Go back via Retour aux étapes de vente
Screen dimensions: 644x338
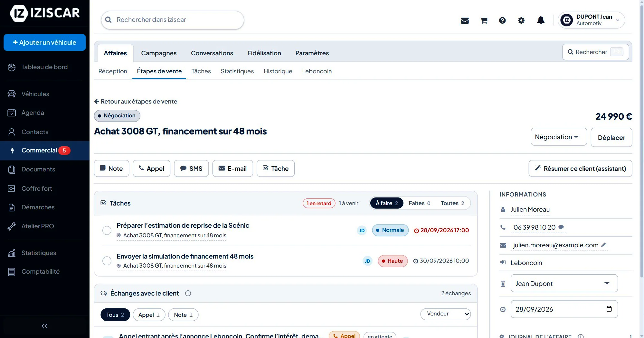click(136, 102)
